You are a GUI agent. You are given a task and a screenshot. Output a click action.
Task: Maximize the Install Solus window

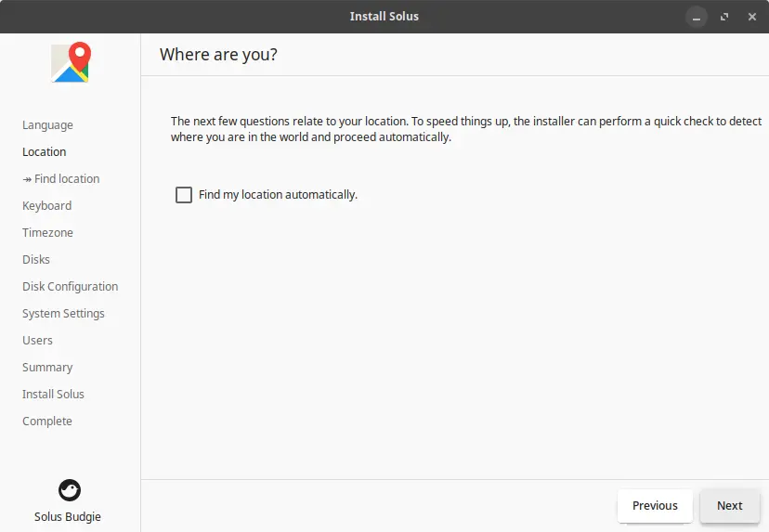click(724, 17)
